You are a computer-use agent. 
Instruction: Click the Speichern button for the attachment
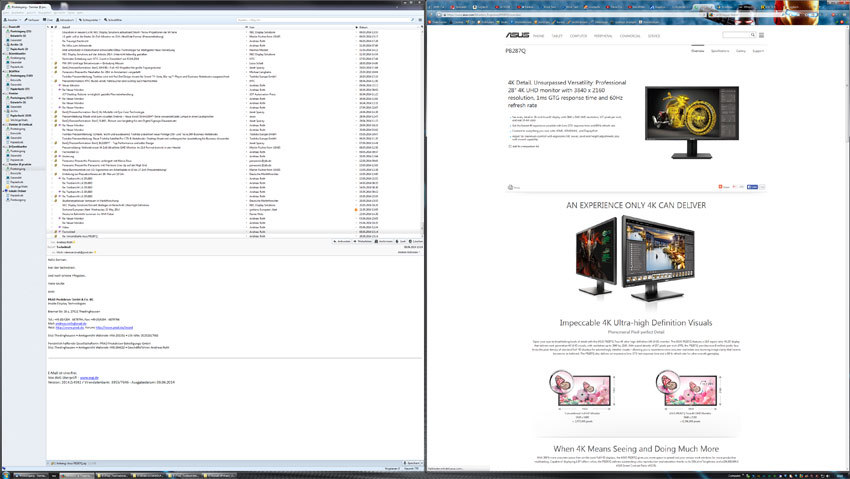point(413,463)
